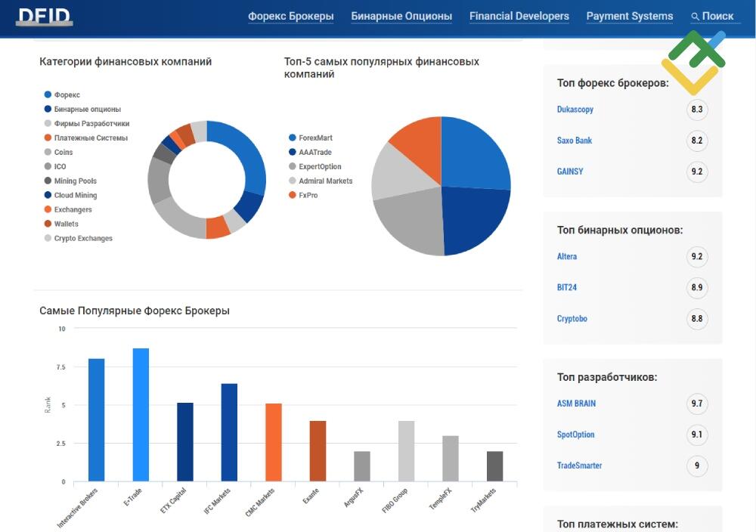Click the Interactive Brokers bar
756x532 pixels.
pyautogui.click(x=97, y=419)
